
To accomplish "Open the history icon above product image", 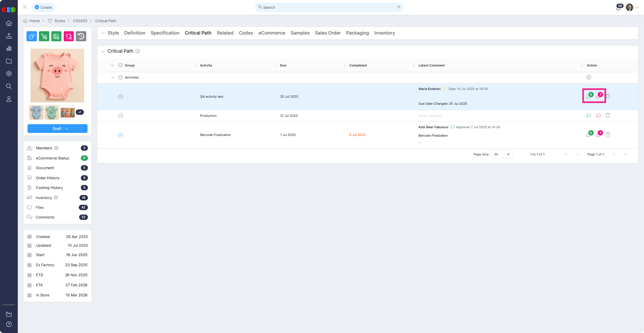I will tap(81, 36).
